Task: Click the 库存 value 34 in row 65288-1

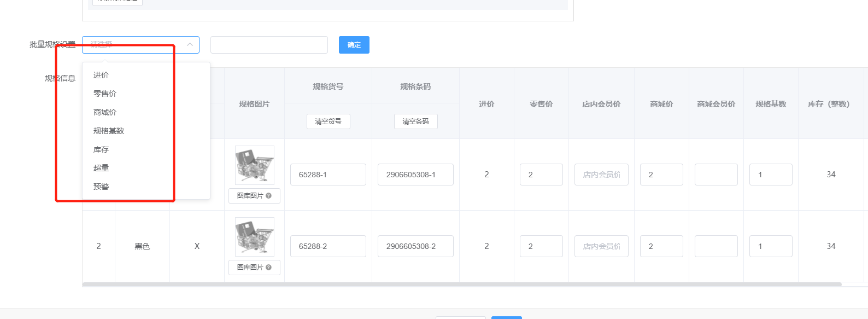Action: click(831, 175)
